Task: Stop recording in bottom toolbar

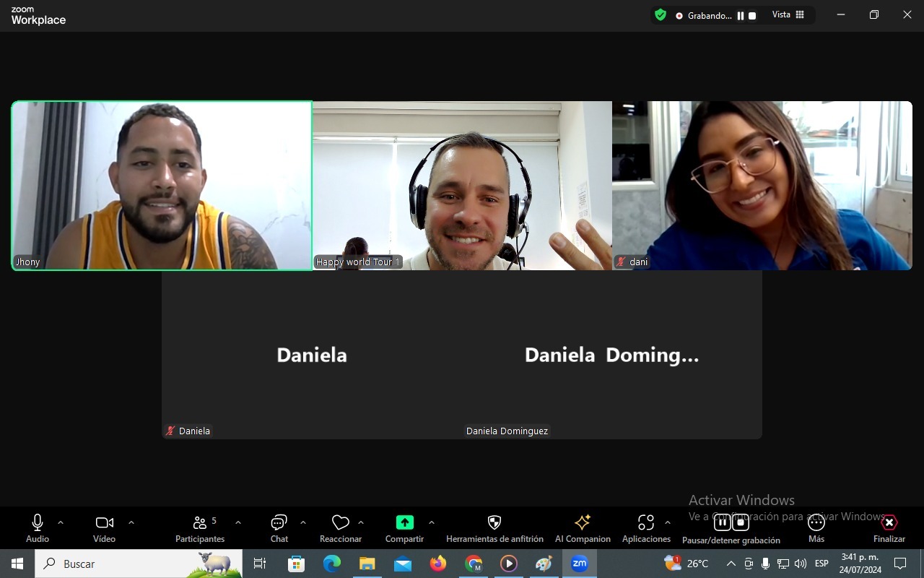Action: pyautogui.click(x=741, y=522)
